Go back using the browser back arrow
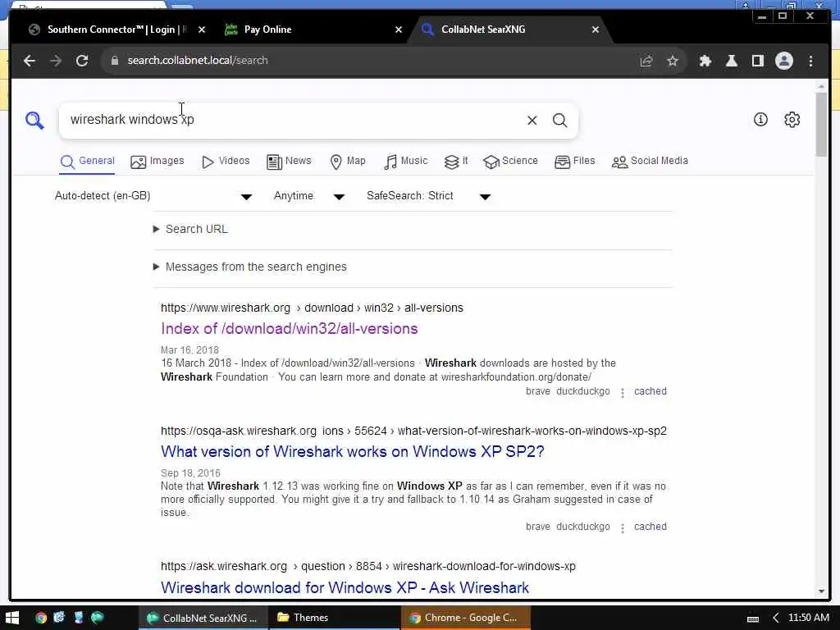 click(x=30, y=61)
